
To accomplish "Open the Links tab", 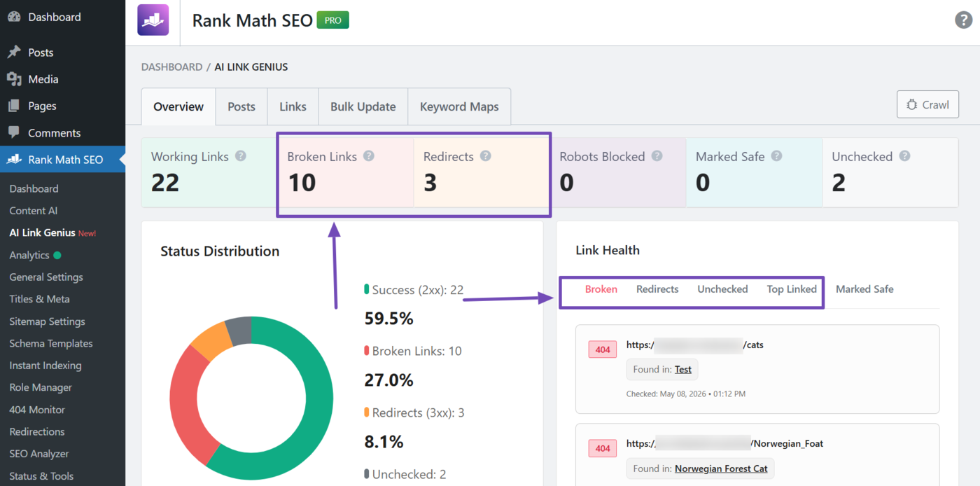I will click(293, 106).
